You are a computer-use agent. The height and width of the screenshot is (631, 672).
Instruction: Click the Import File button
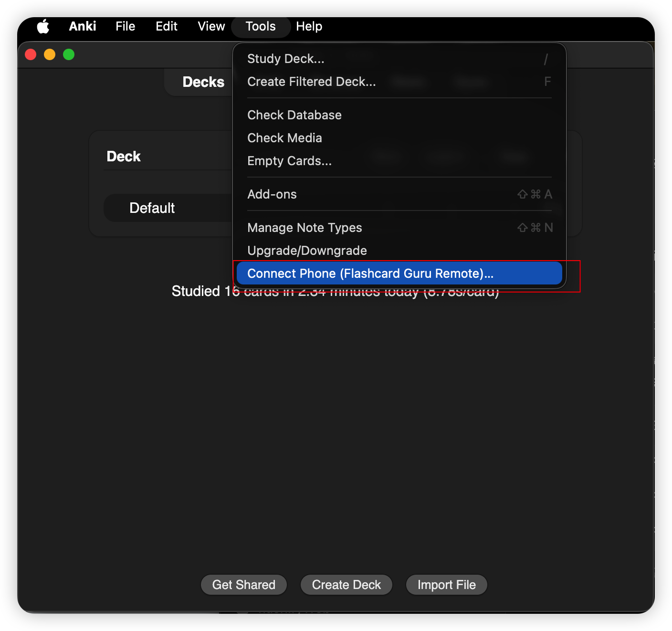click(447, 585)
